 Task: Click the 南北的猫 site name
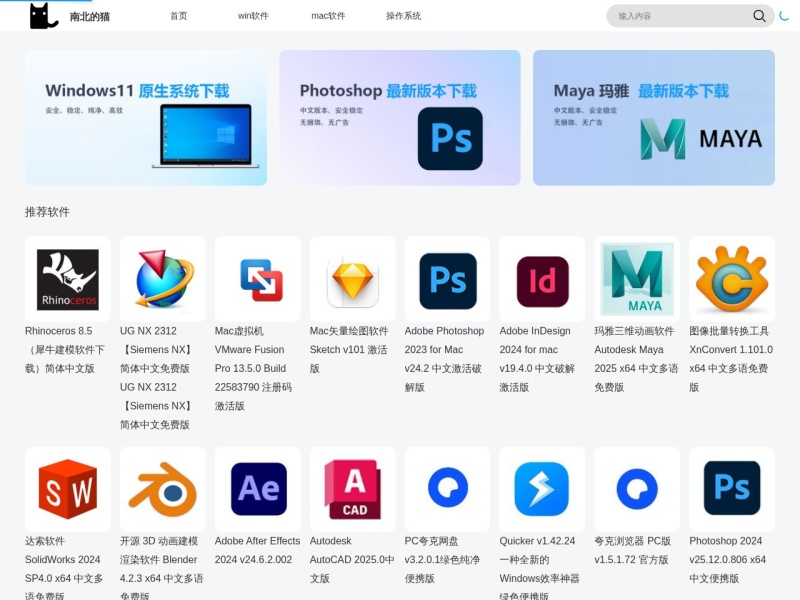pos(90,16)
